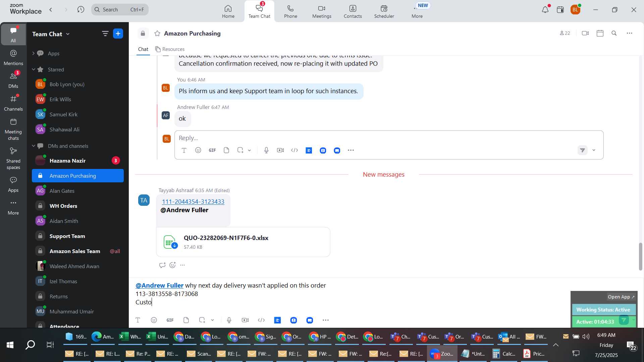Insert code snippet in thread reply

[x=294, y=150]
